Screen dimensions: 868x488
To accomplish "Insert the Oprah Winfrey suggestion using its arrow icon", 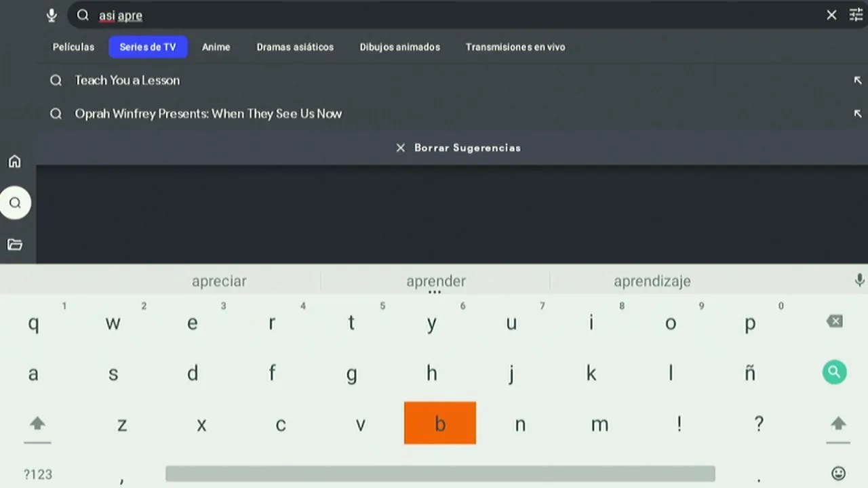I will click(857, 114).
